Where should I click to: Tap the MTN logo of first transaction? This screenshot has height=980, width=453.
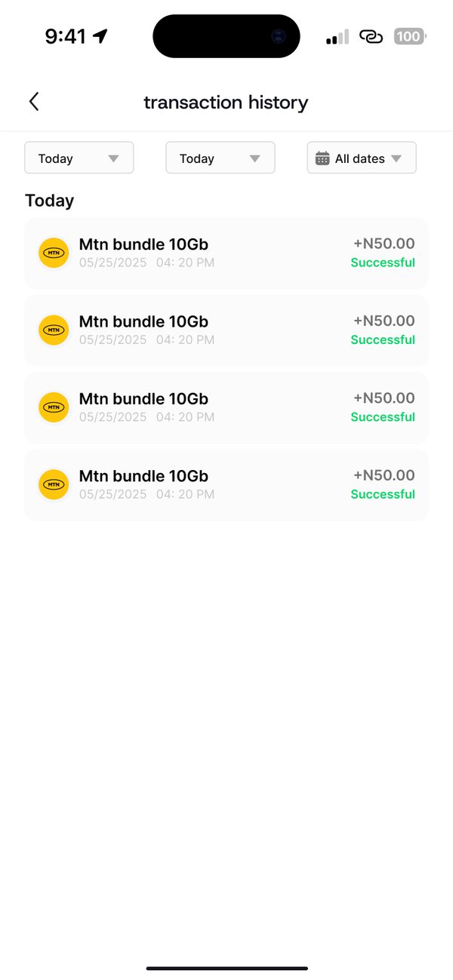[x=54, y=253]
